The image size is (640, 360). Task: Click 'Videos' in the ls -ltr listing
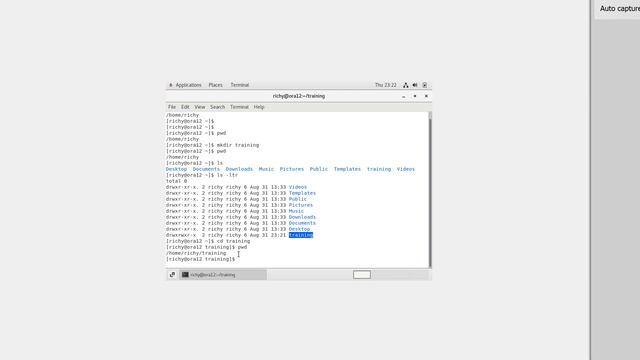click(298, 187)
